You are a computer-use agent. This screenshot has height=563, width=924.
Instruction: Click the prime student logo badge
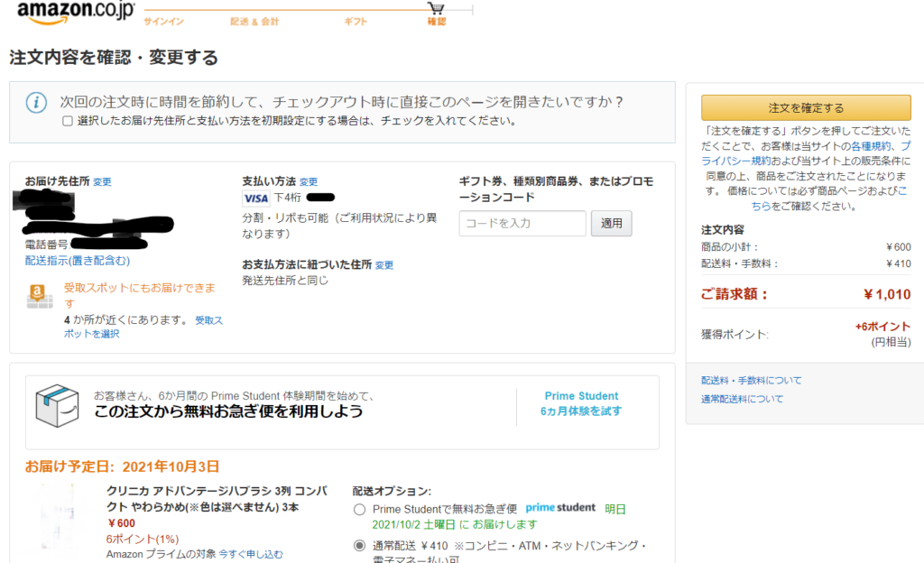pyautogui.click(x=560, y=508)
